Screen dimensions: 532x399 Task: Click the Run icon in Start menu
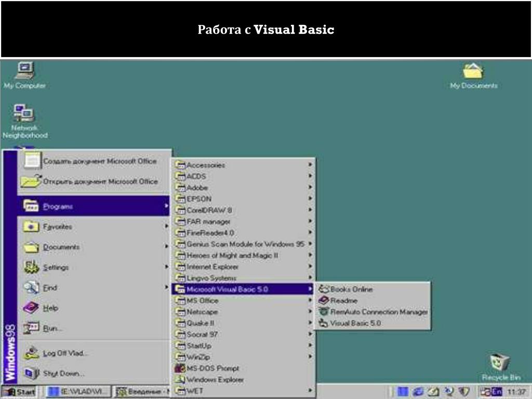31,328
